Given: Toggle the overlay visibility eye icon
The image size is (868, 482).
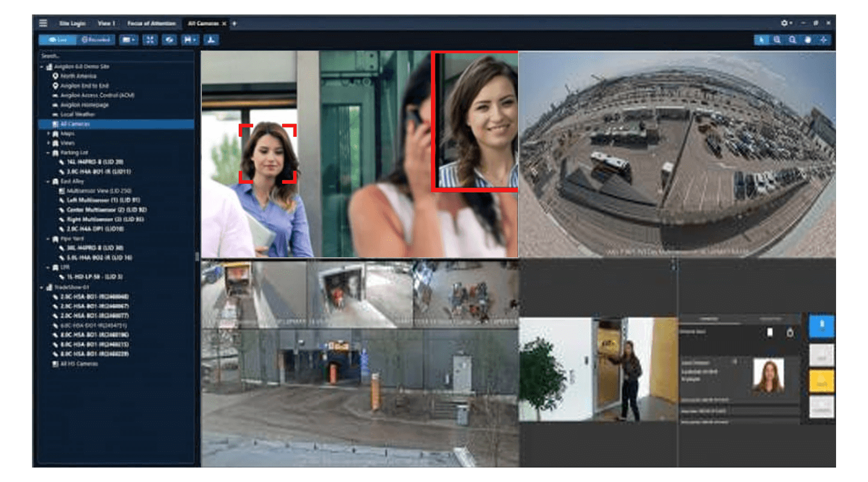Looking at the screenshot, I should [170, 40].
